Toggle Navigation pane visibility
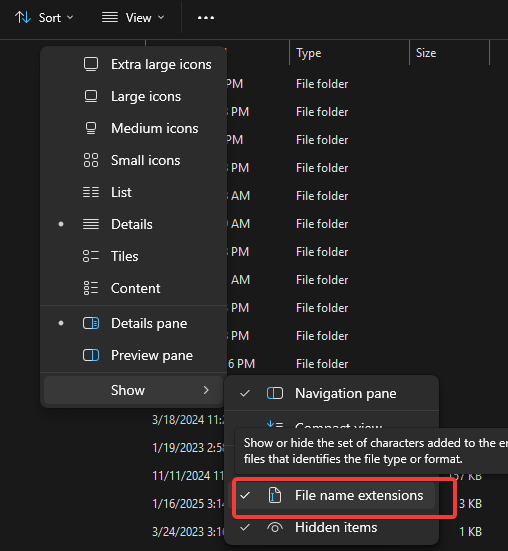Image resolution: width=508 pixels, height=551 pixels. [332, 394]
